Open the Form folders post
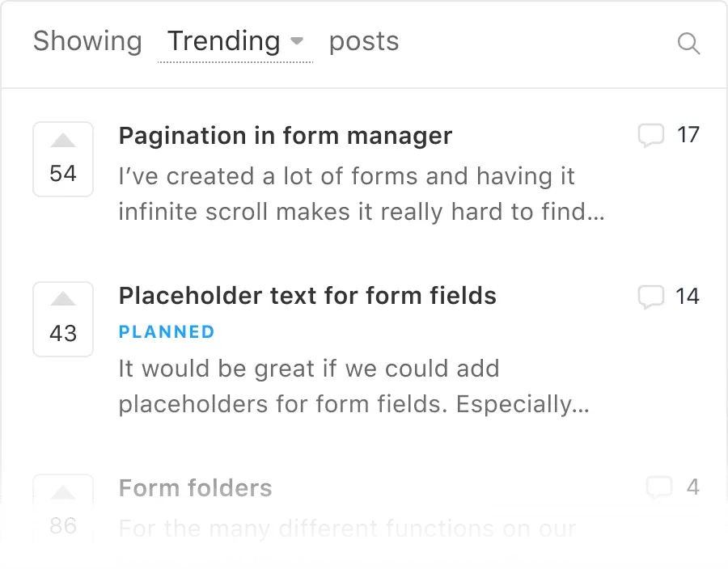The image size is (728, 569). point(195,487)
